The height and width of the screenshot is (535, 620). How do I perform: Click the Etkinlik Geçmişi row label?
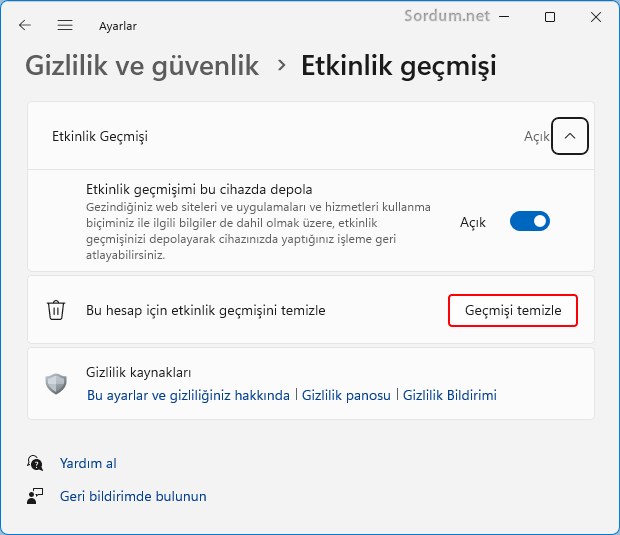coord(100,136)
